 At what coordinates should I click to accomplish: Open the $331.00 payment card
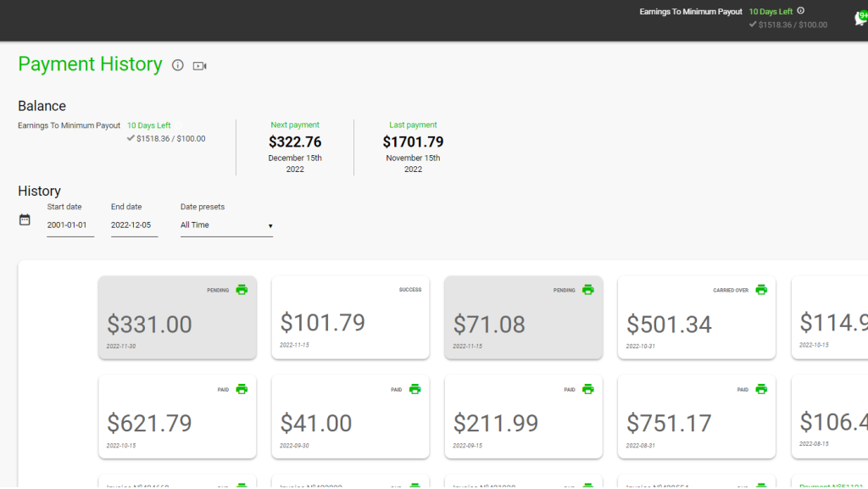pos(177,318)
